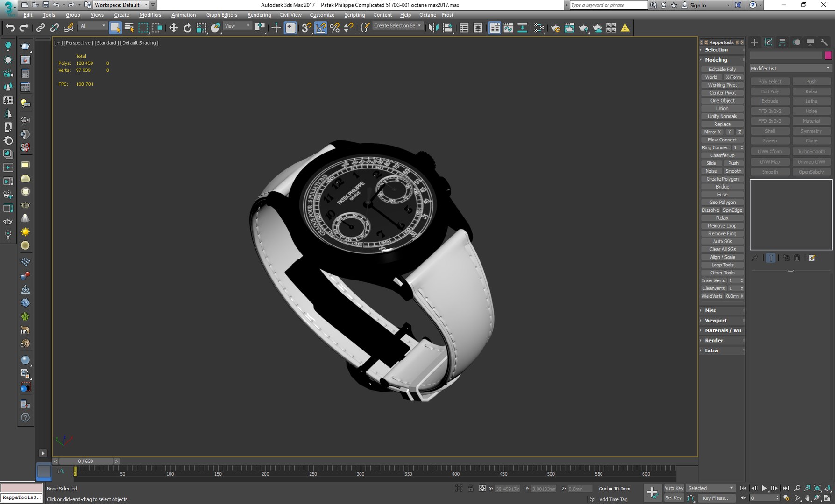This screenshot has width=835, height=504.
Task: Click the Percent Snap toggle
Action: click(335, 28)
